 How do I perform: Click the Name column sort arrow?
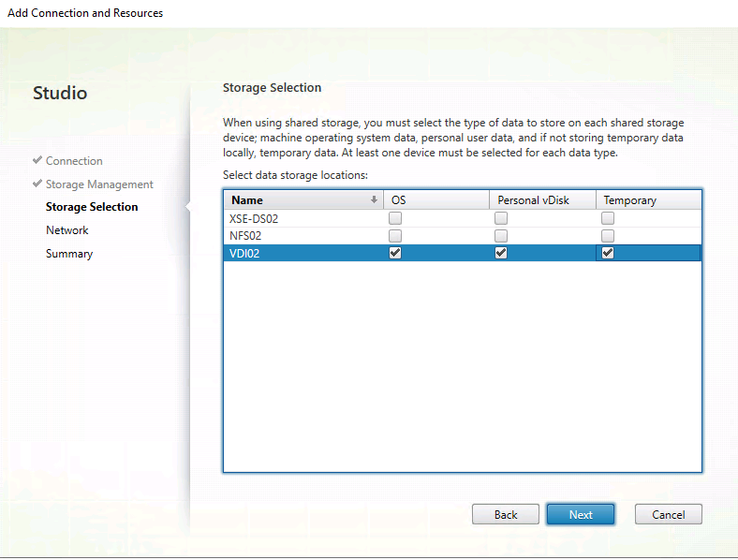point(374,200)
